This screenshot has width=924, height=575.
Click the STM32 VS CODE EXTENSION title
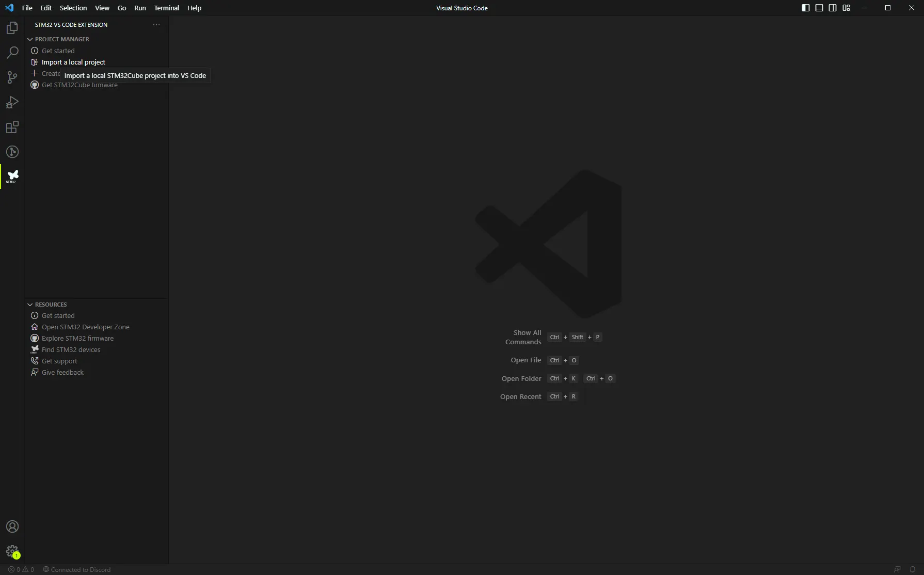point(71,25)
